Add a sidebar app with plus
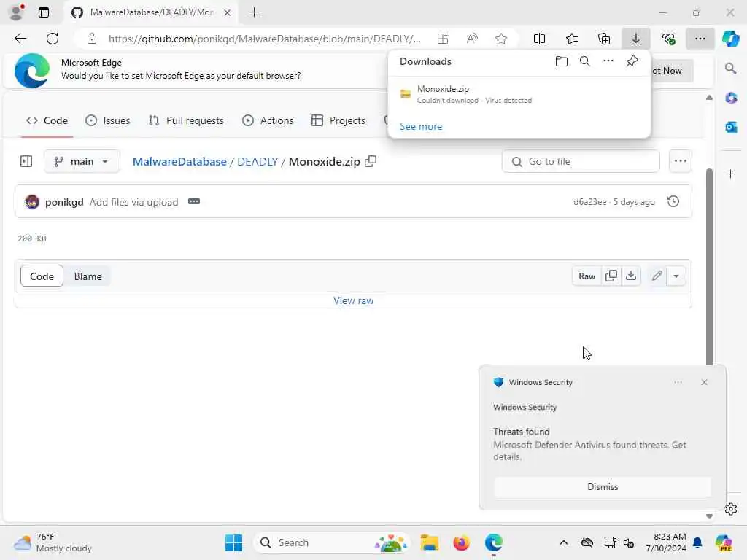Screen dimensions: 747x560 pos(730,174)
